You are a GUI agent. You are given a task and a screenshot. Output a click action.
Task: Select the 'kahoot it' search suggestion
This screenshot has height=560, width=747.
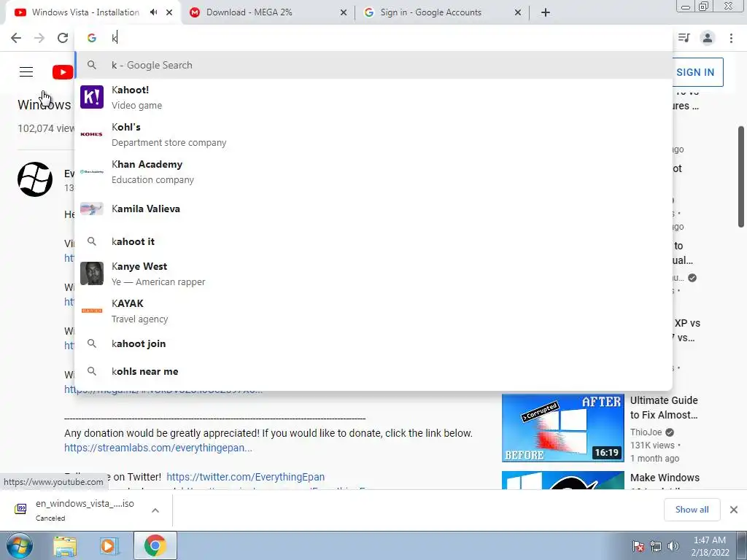[373, 241]
